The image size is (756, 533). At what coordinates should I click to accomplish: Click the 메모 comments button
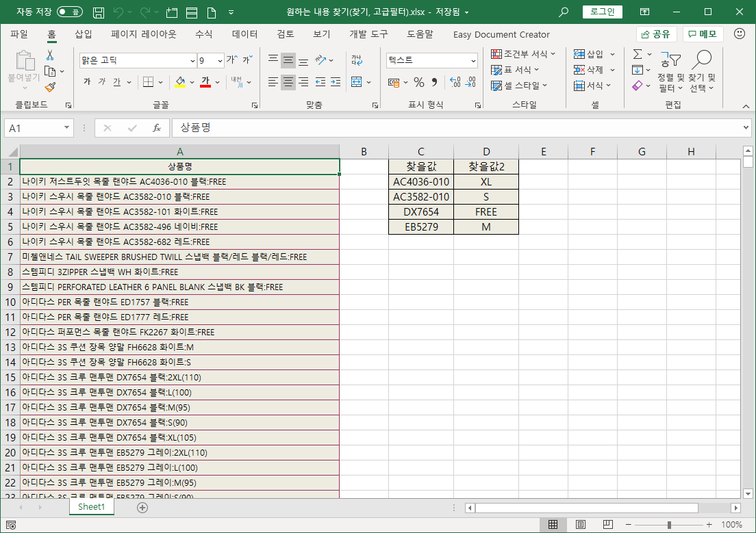click(703, 34)
